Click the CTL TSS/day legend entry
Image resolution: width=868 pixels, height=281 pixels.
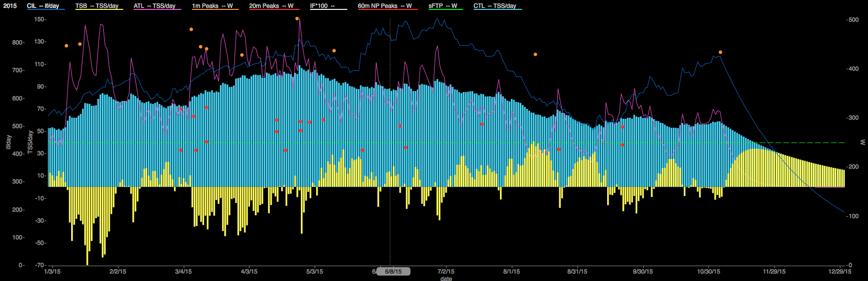495,6
